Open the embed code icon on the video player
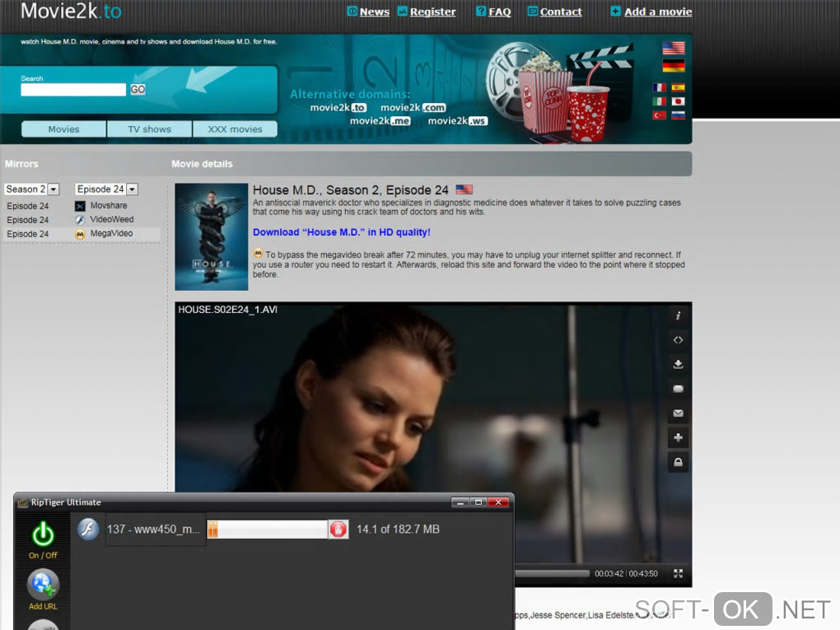 (x=678, y=340)
